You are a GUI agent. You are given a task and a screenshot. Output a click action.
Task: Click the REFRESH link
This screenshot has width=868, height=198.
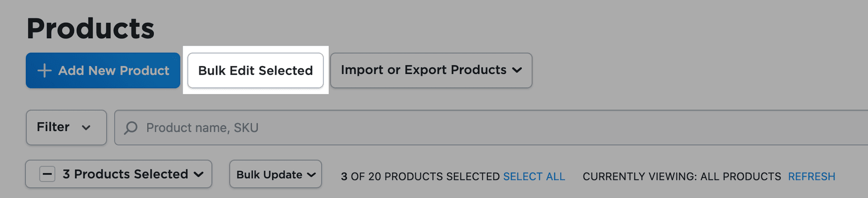click(x=811, y=176)
